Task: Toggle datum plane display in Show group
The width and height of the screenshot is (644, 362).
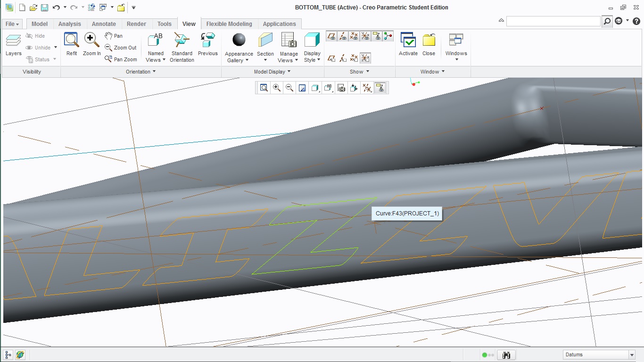Action: pyautogui.click(x=331, y=36)
